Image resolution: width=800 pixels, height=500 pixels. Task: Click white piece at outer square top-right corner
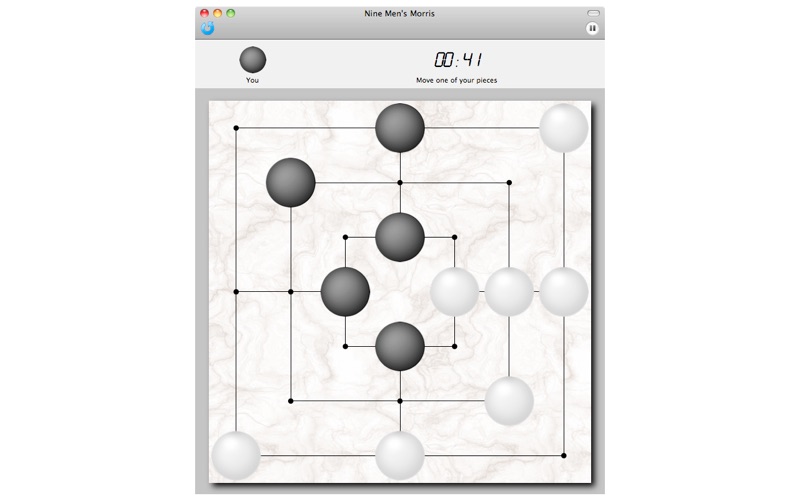564,128
